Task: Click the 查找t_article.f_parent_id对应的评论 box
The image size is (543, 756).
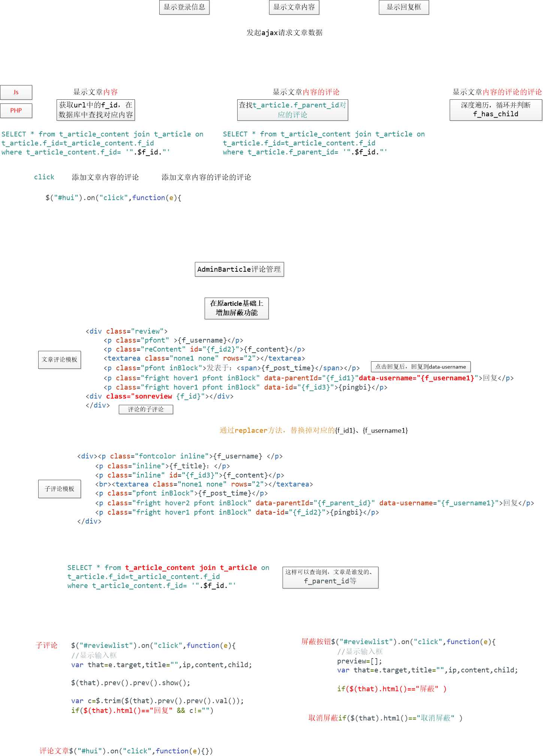Action: [x=293, y=110]
